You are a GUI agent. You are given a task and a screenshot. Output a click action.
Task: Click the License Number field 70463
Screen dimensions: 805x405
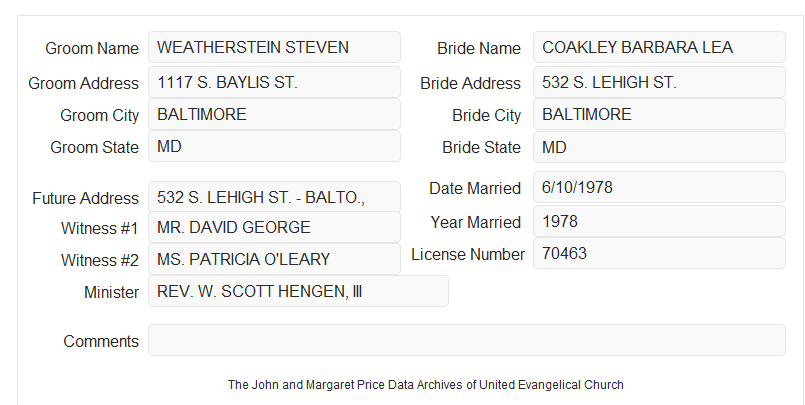click(659, 253)
